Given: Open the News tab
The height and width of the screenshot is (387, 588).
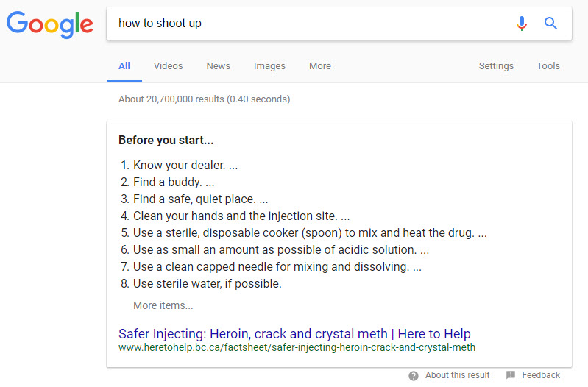Looking at the screenshot, I should [218, 66].
